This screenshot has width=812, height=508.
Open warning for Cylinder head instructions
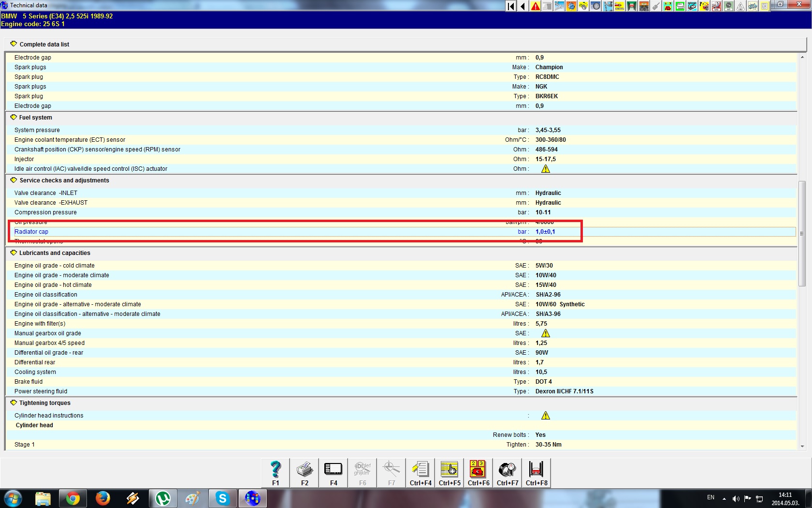[x=546, y=416]
